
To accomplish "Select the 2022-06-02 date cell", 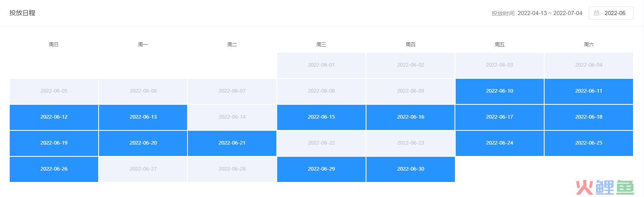I will point(411,65).
